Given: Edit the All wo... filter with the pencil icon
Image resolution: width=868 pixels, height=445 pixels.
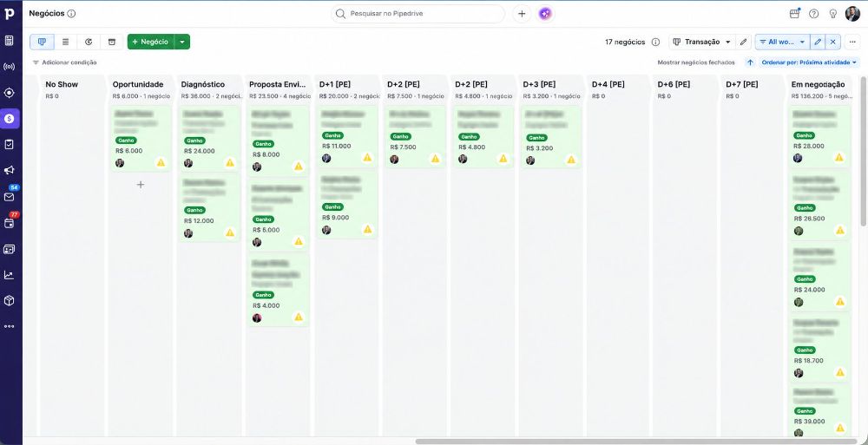Looking at the screenshot, I should coord(818,42).
